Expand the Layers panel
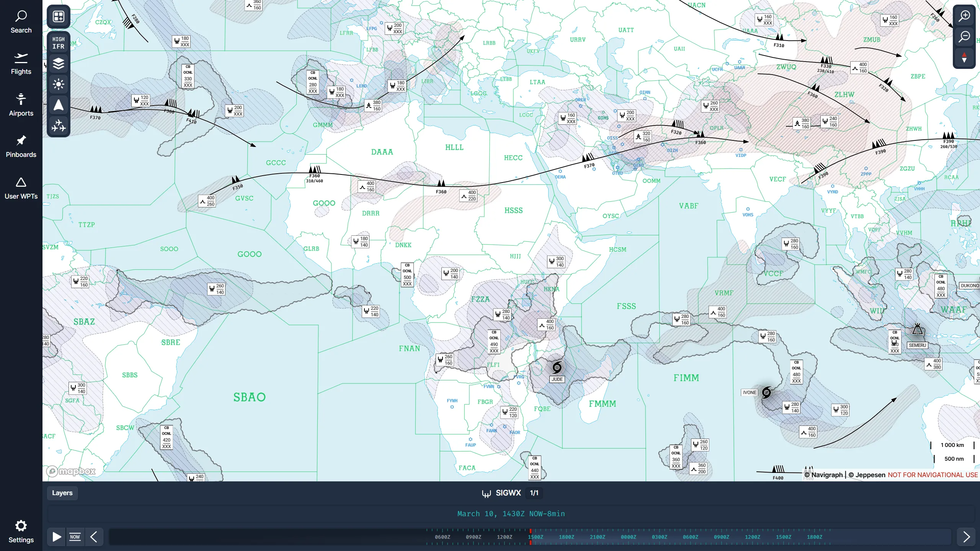Image resolution: width=980 pixels, height=551 pixels. tap(62, 493)
